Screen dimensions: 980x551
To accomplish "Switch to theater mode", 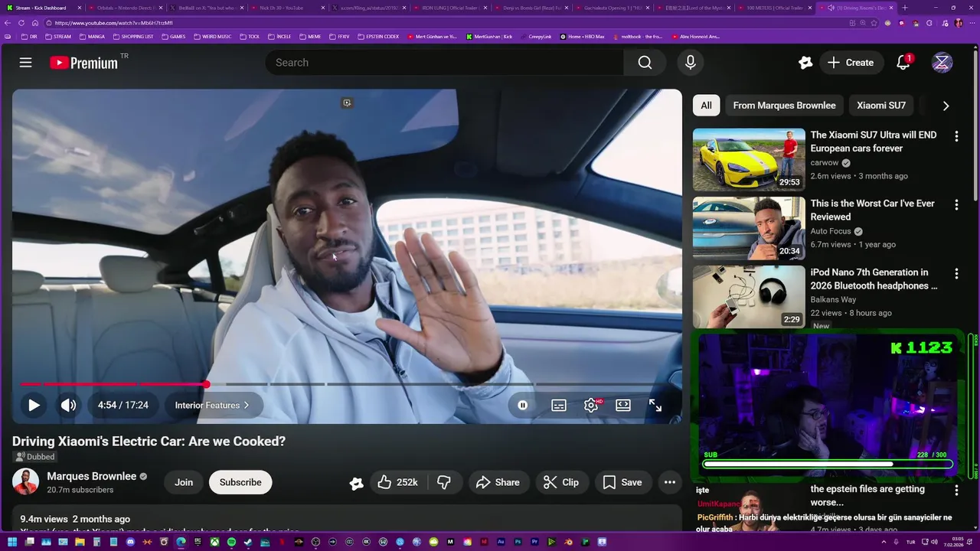I will point(623,406).
